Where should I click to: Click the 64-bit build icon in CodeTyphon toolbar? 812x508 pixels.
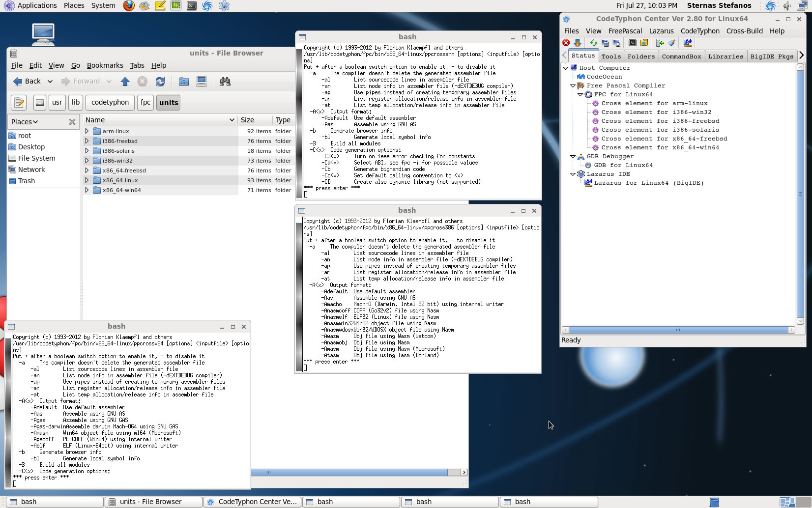point(688,43)
